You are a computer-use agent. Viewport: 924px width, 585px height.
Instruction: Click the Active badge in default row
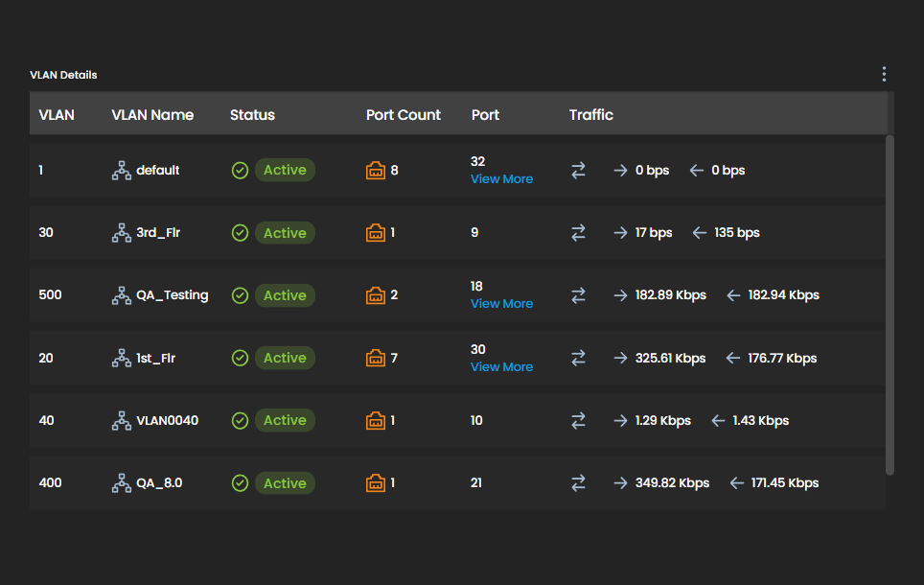285,171
